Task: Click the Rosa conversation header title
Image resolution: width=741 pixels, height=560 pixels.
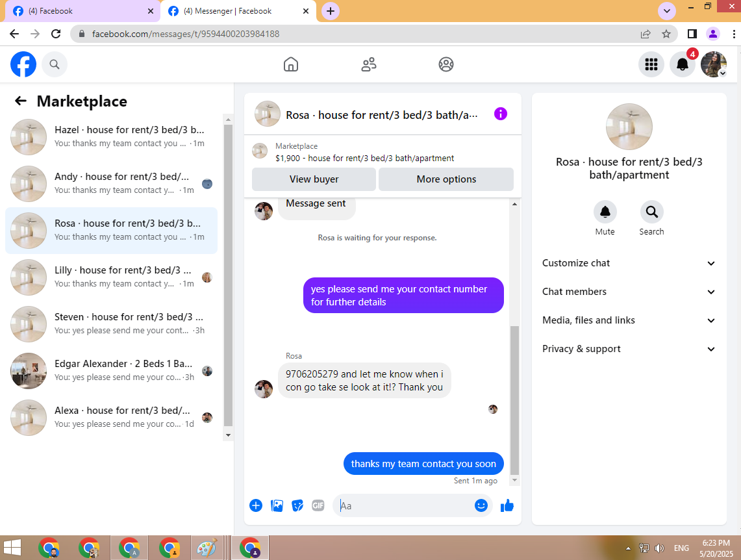Action: click(x=381, y=115)
